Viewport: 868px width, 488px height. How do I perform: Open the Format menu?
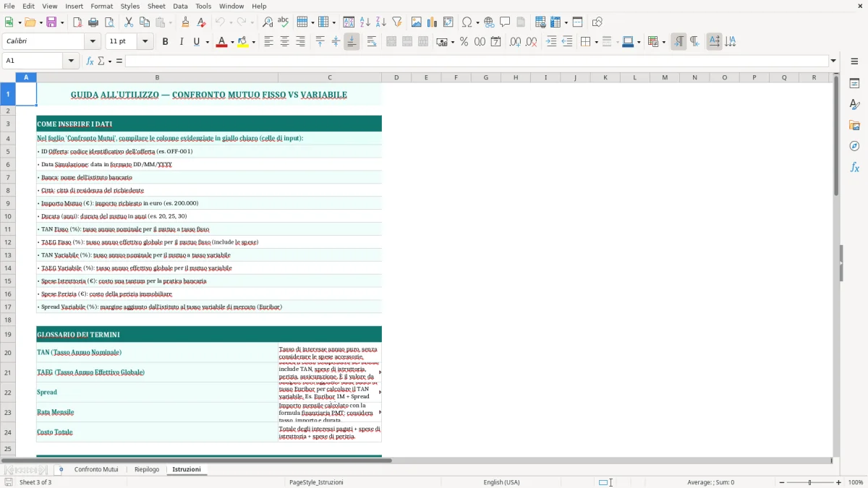102,6
